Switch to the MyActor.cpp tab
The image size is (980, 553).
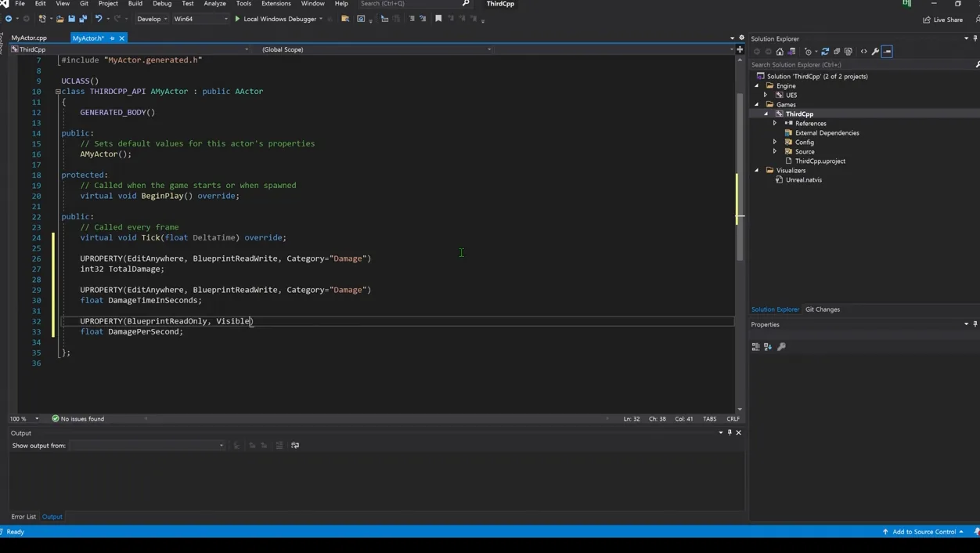[29, 38]
